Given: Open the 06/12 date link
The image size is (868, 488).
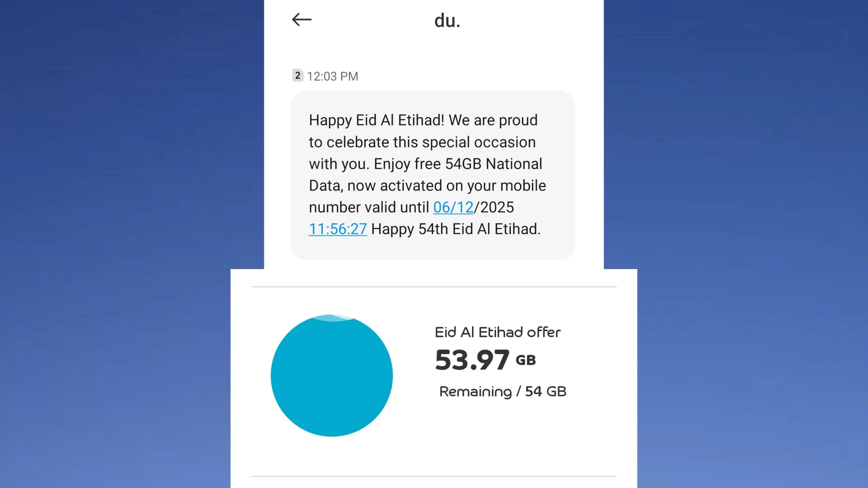Looking at the screenshot, I should tap(453, 207).
